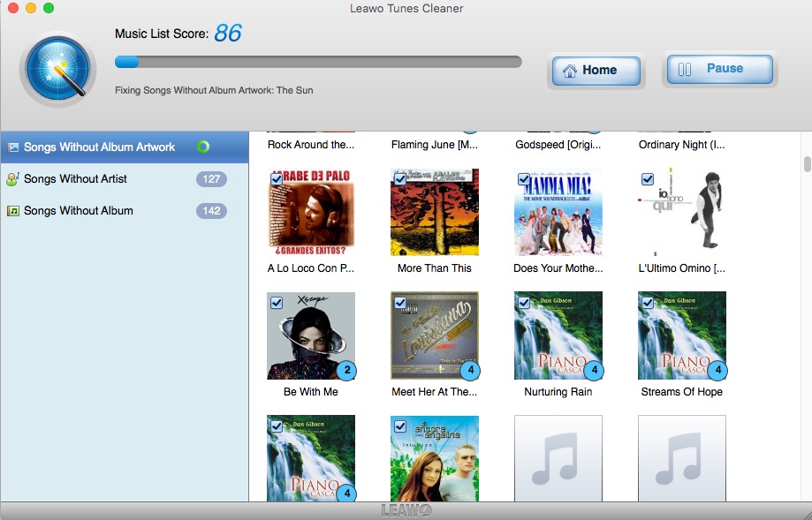Image resolution: width=812 pixels, height=520 pixels.
Task: Click the number 4 badge on Streams Of Hope
Action: tap(718, 370)
